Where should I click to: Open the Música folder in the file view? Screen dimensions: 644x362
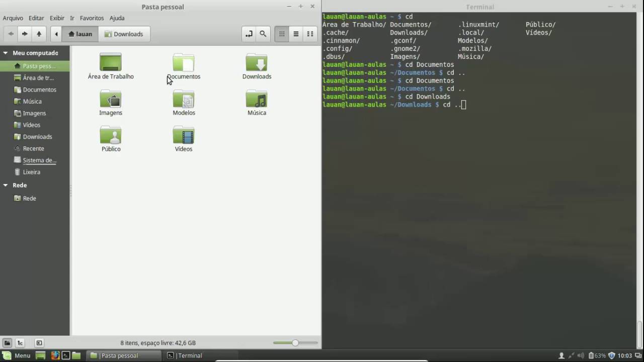tap(257, 103)
